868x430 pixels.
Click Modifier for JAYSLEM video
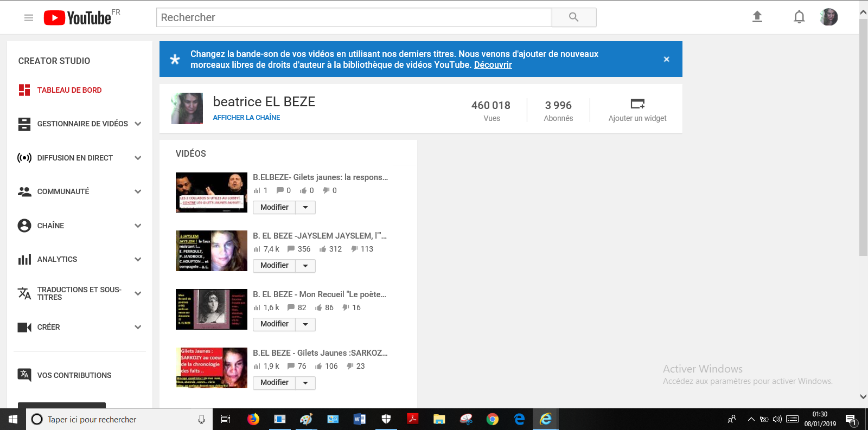[275, 266]
